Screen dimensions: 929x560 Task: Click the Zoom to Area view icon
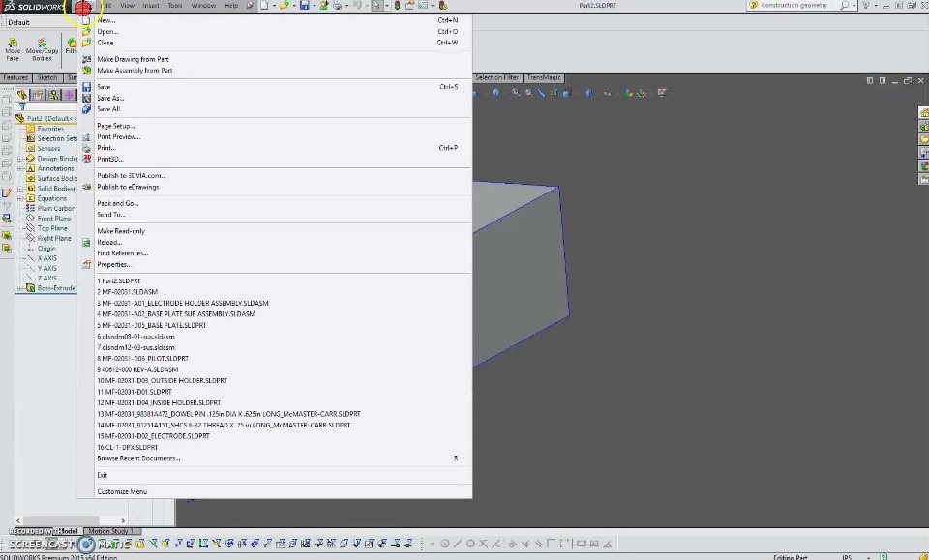pyautogui.click(x=528, y=93)
